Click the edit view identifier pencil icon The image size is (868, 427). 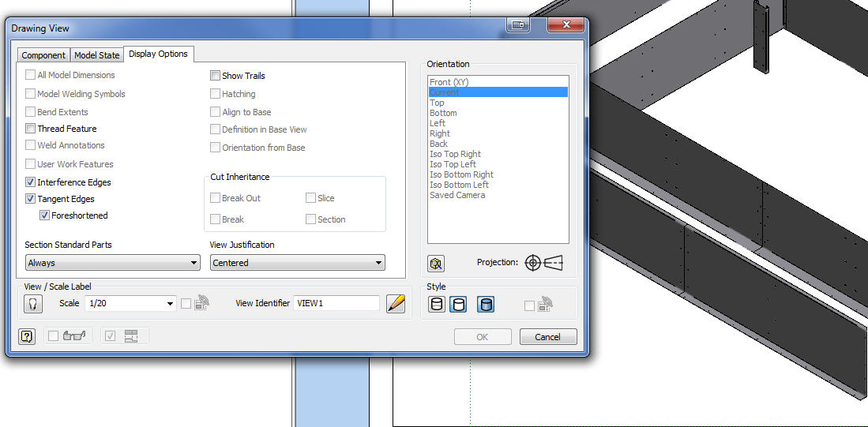click(x=396, y=303)
